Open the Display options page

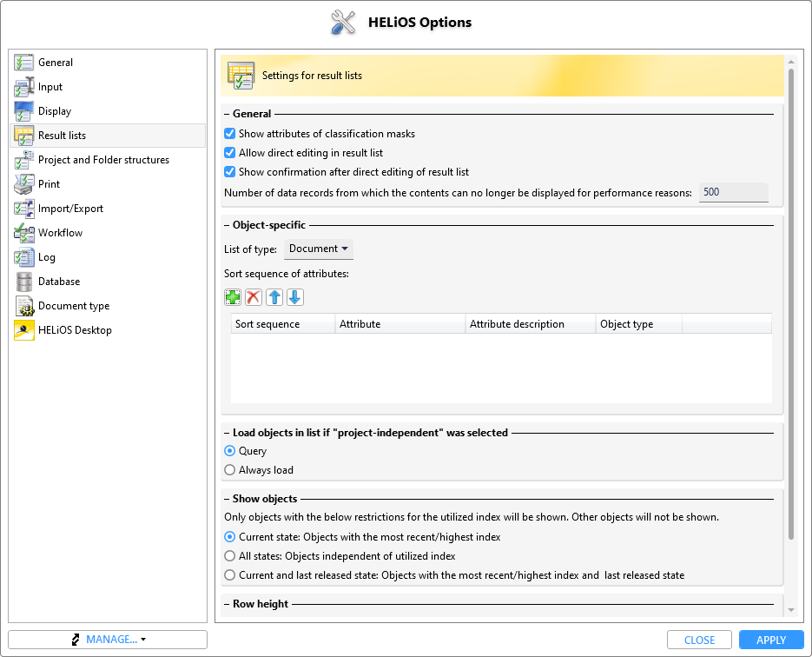pyautogui.click(x=55, y=111)
